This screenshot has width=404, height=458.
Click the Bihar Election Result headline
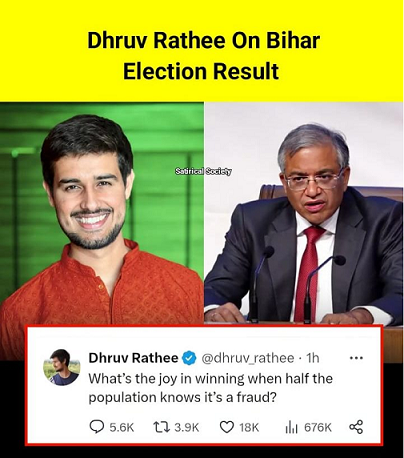[x=203, y=56]
